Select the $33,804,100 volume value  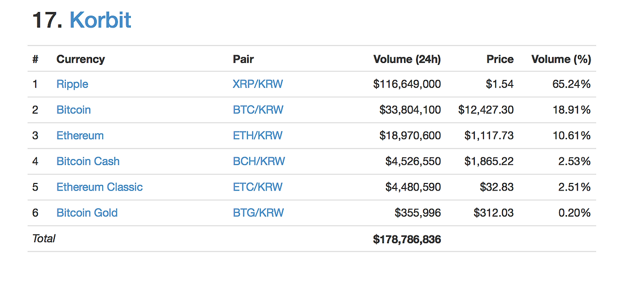point(410,110)
